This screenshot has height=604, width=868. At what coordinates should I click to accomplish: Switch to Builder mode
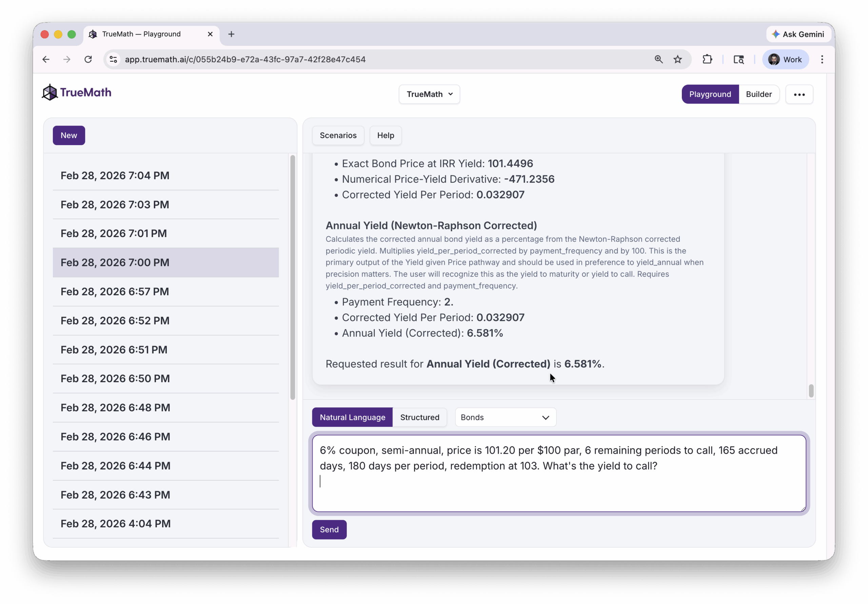(x=758, y=94)
